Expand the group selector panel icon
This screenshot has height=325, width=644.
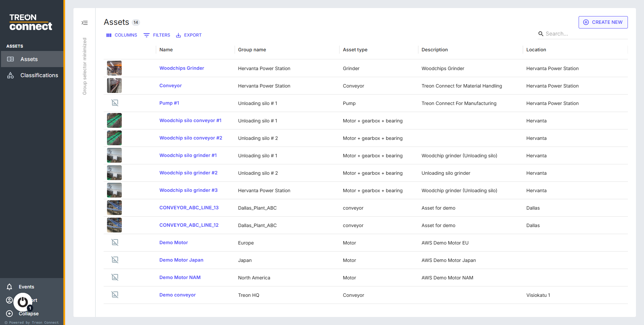click(x=85, y=23)
